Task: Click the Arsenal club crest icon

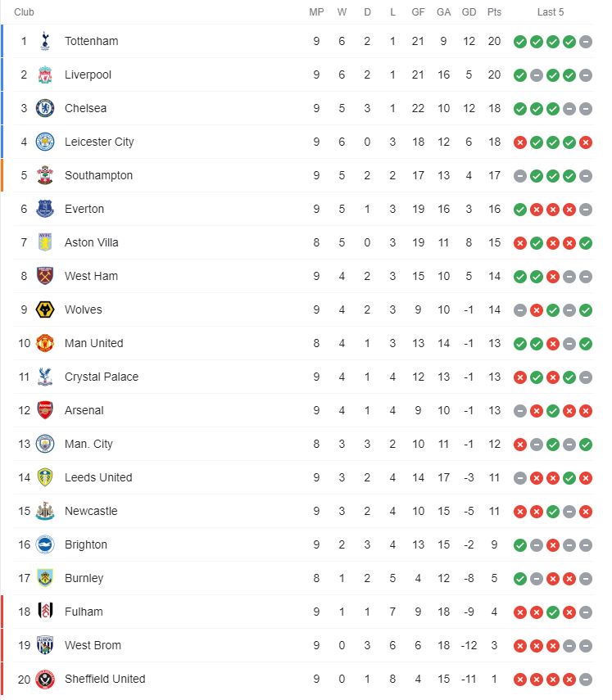Action: coord(45,410)
